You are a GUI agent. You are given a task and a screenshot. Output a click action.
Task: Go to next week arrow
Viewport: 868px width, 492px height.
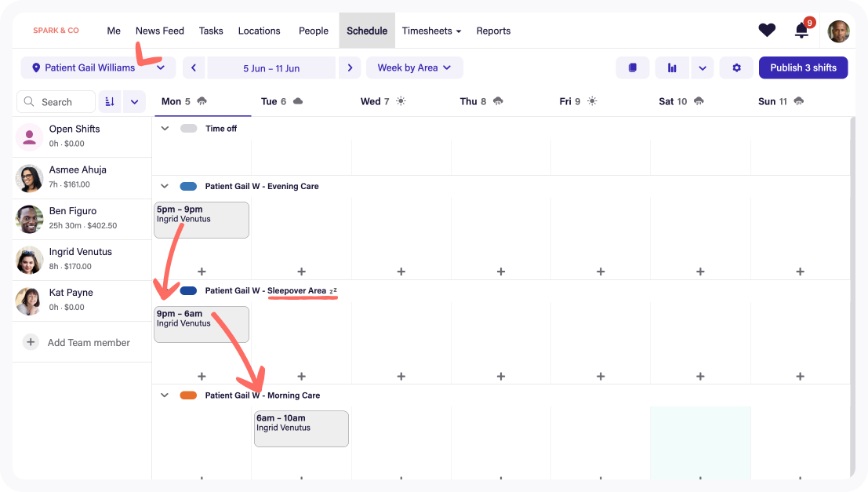tap(350, 68)
